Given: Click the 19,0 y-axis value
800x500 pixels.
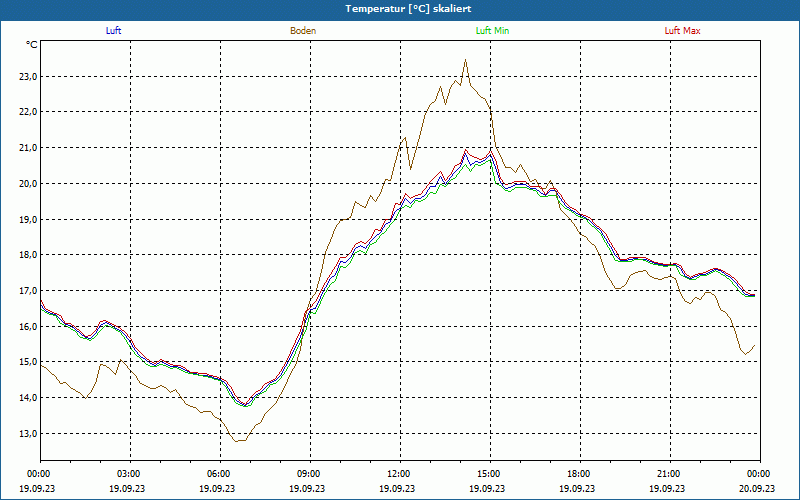Looking at the screenshot, I should point(29,219).
